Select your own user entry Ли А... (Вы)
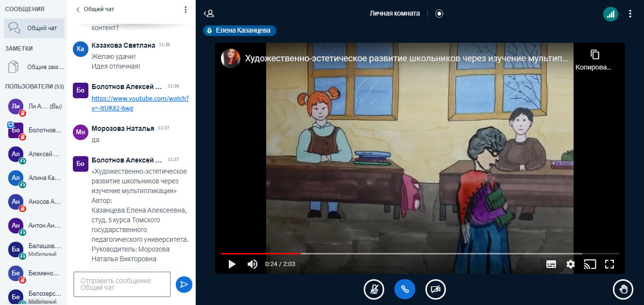The height and width of the screenshot is (305, 644). click(x=35, y=107)
